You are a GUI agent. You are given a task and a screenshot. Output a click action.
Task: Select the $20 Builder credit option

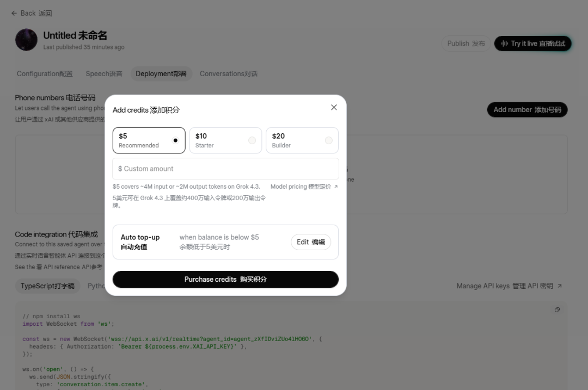[x=302, y=140]
